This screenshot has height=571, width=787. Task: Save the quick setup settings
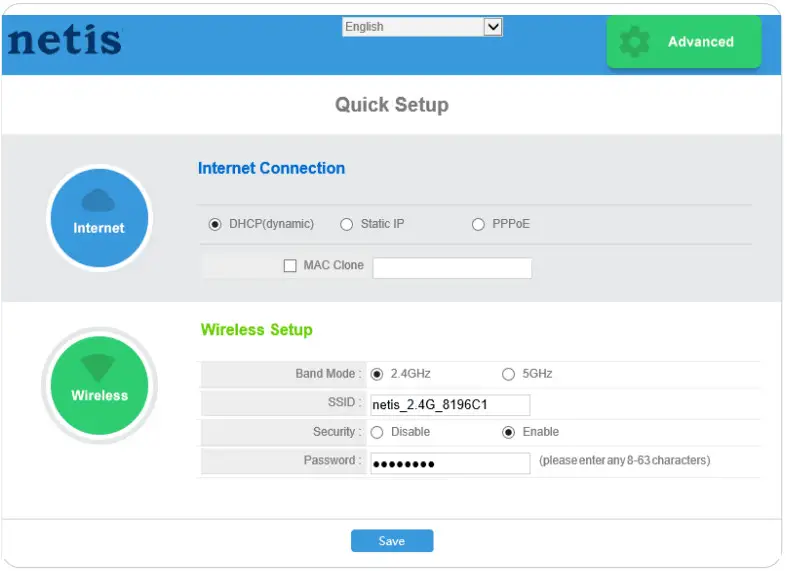point(391,541)
